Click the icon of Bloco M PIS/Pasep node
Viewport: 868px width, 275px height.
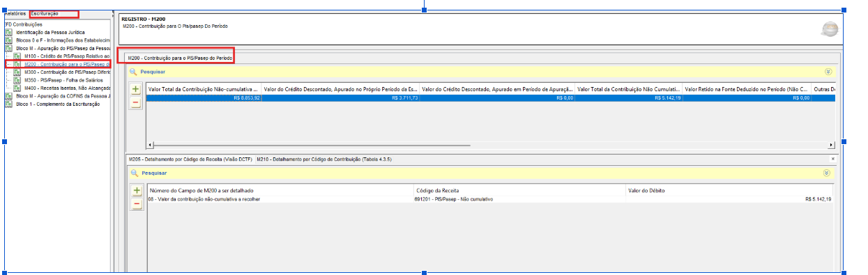pyautogui.click(x=9, y=48)
